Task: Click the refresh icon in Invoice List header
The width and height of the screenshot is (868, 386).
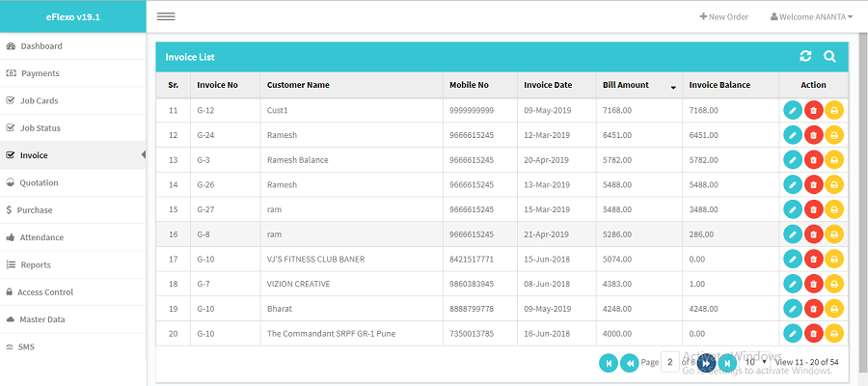Action: (x=805, y=57)
